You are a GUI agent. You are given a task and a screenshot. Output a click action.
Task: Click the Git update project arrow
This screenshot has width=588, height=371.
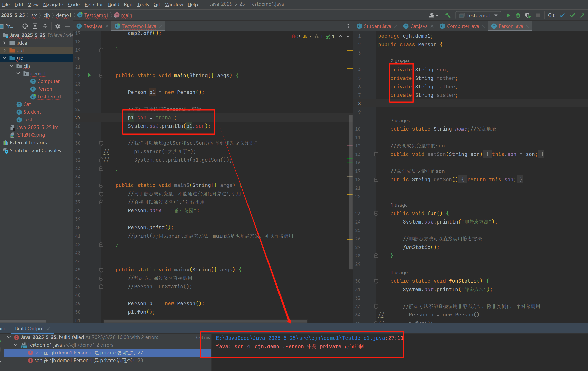coord(562,15)
